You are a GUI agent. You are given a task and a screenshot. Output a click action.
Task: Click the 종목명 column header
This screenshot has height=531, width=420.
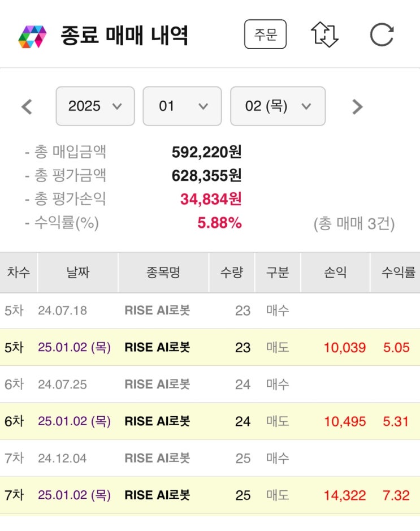163,273
